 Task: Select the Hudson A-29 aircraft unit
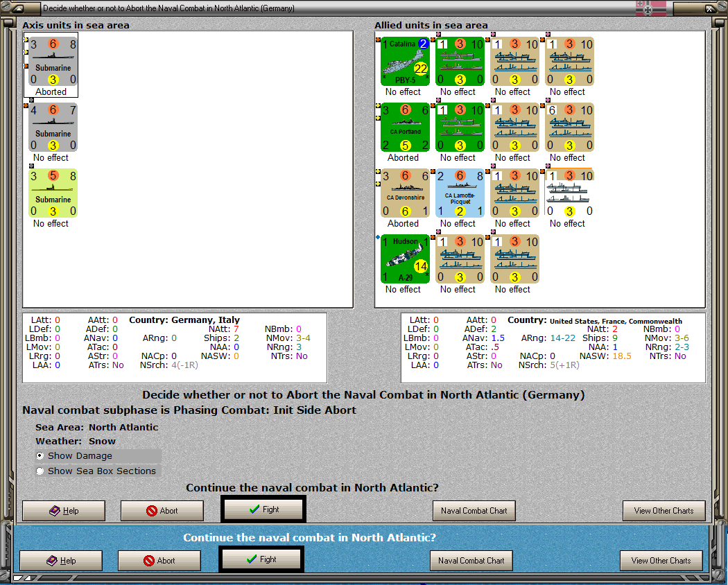tap(406, 259)
